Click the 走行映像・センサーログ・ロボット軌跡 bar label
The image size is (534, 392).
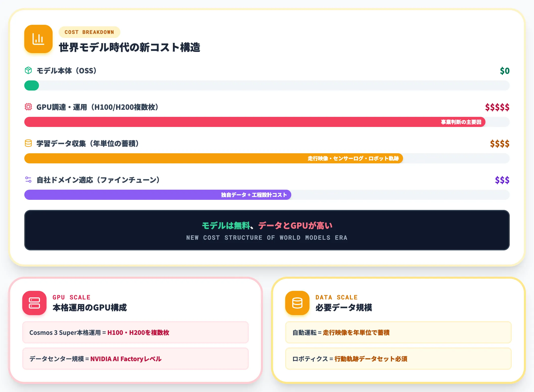(x=353, y=159)
